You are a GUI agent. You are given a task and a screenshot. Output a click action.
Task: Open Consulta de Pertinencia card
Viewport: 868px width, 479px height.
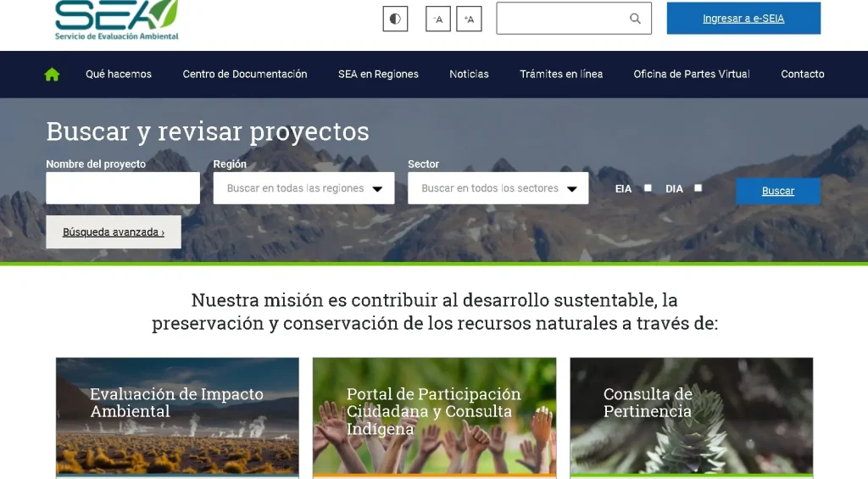(692, 416)
